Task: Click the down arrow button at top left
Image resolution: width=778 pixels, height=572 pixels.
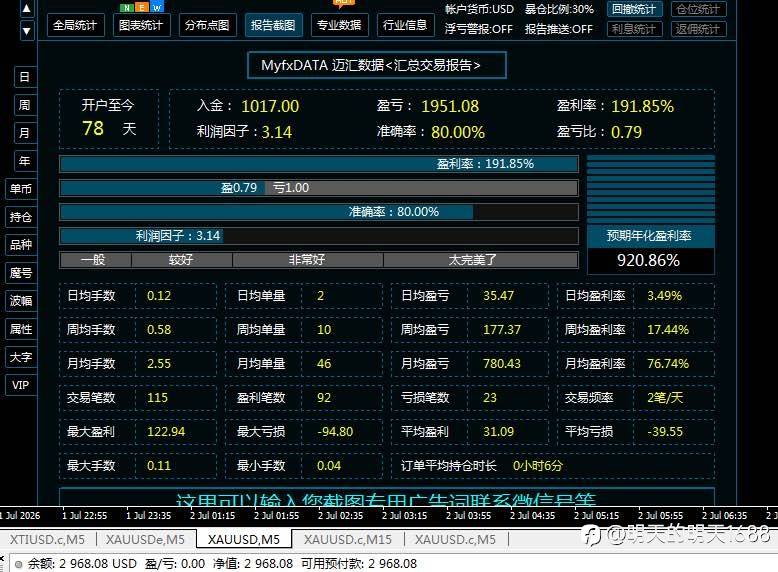Action: pyautogui.click(x=27, y=31)
